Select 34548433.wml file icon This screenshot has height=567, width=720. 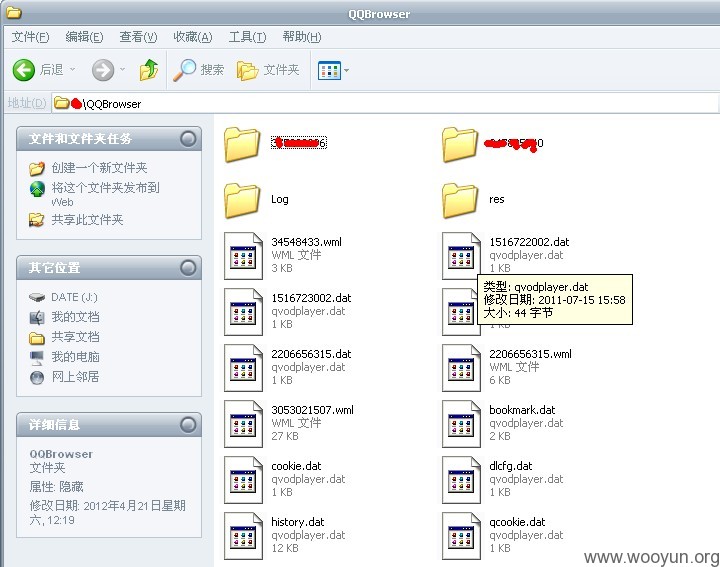(243, 256)
